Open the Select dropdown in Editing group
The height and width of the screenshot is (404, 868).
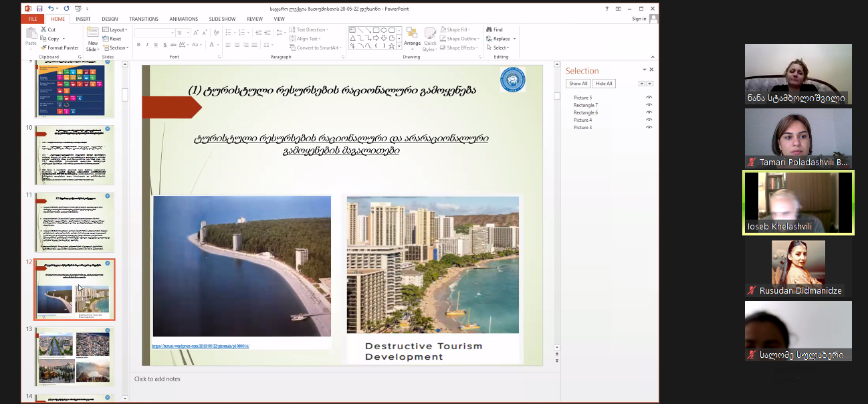coord(500,48)
